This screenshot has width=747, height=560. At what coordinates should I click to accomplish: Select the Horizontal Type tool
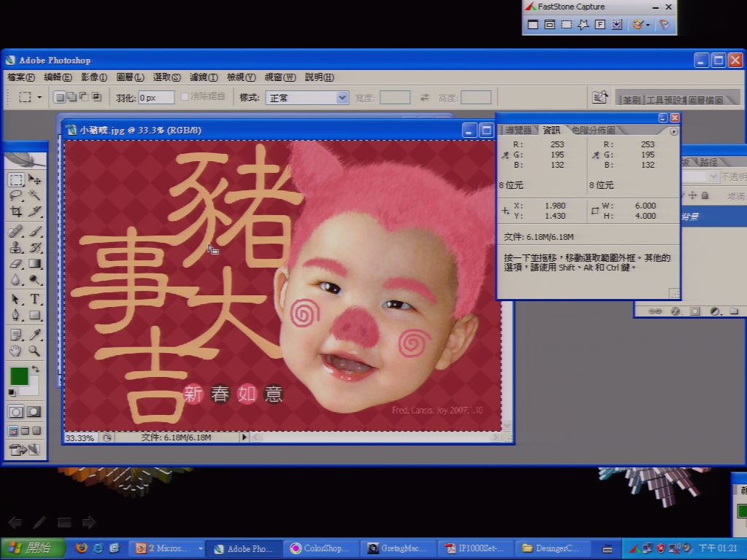(x=34, y=299)
